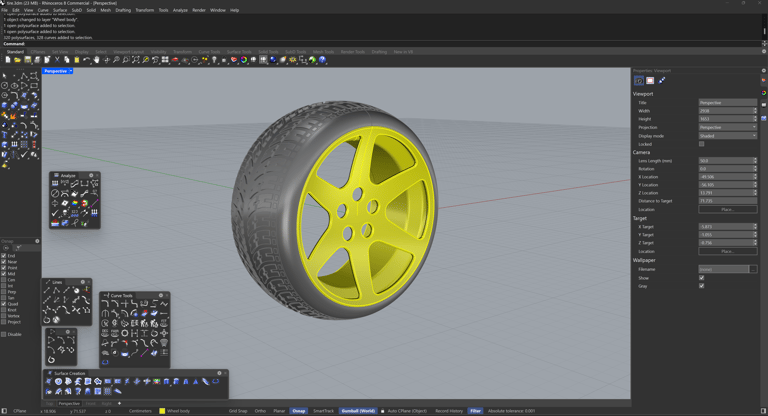The height and width of the screenshot is (416, 768).
Task: Click the Help question mark toolbar icon
Action: coord(323,60)
